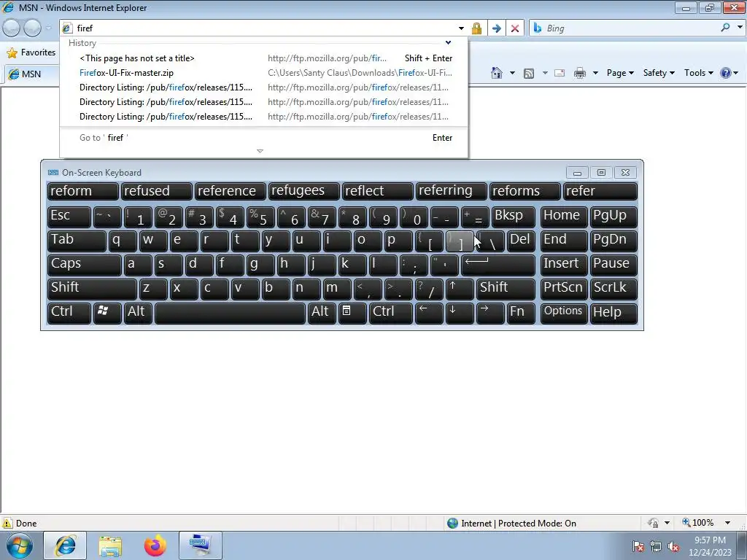Toggle the right Ctrl key on On-Screen Keyboard
Screen dimensions: 747x560
(x=391, y=313)
